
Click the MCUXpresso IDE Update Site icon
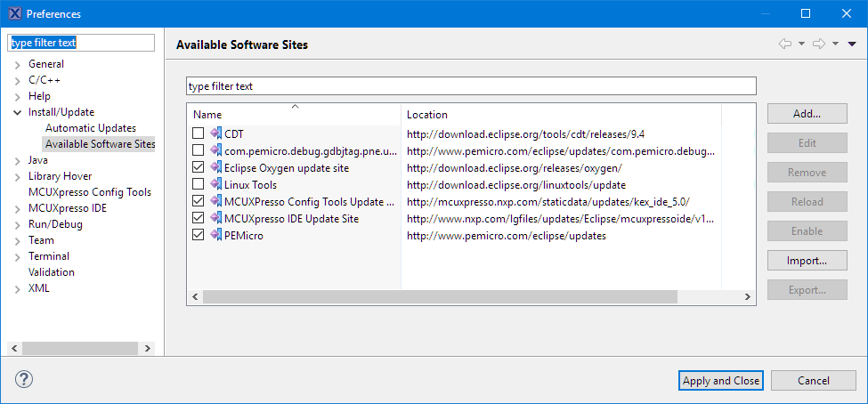coord(215,219)
